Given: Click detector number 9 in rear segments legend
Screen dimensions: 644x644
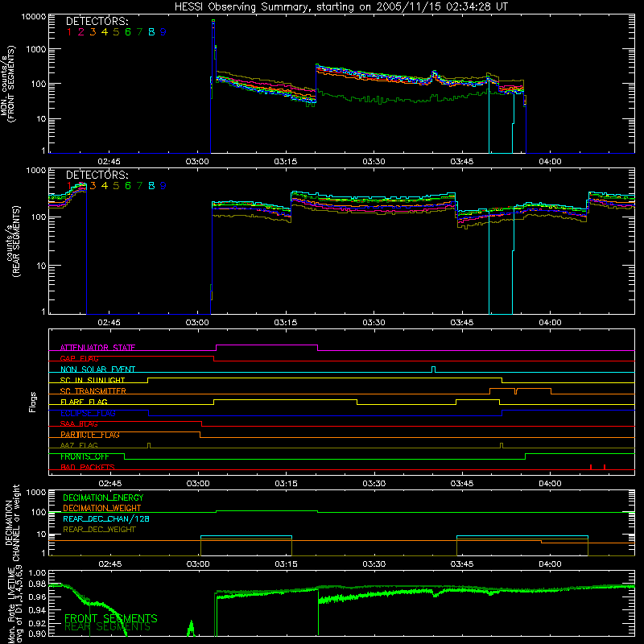Looking at the screenshot, I should pyautogui.click(x=163, y=186).
